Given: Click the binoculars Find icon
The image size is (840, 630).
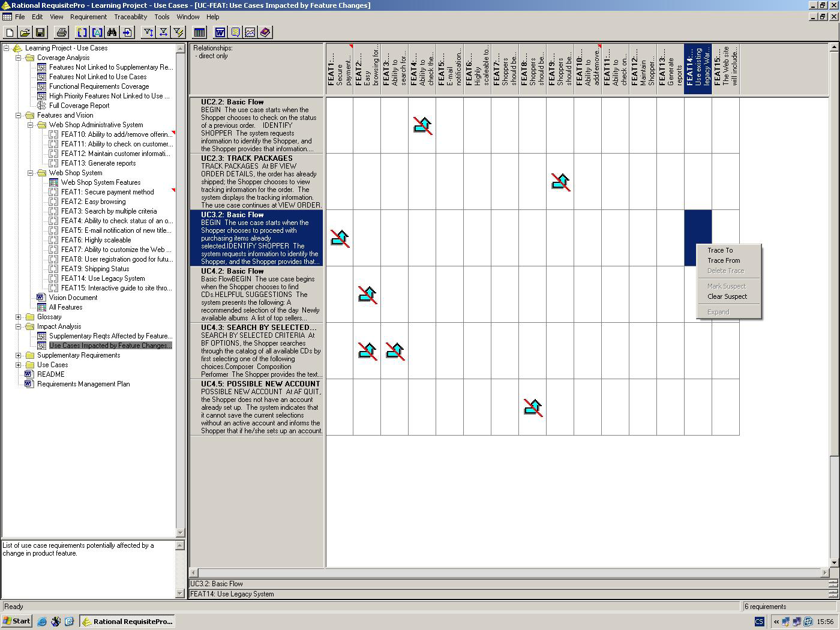Looking at the screenshot, I should (112, 32).
